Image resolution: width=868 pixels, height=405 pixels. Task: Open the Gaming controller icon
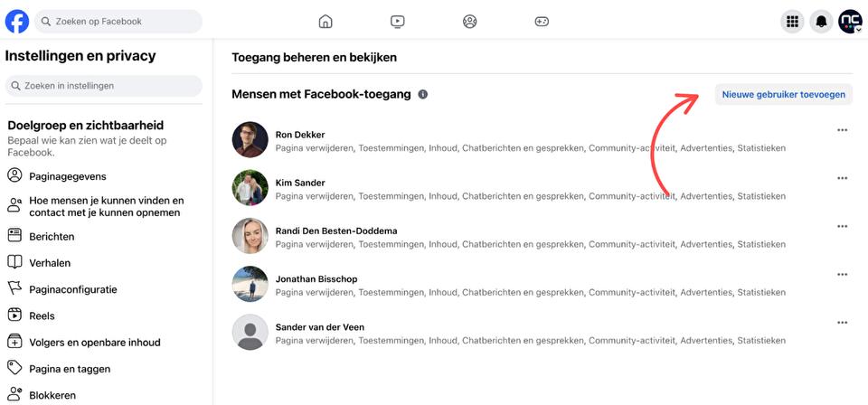[x=542, y=22]
